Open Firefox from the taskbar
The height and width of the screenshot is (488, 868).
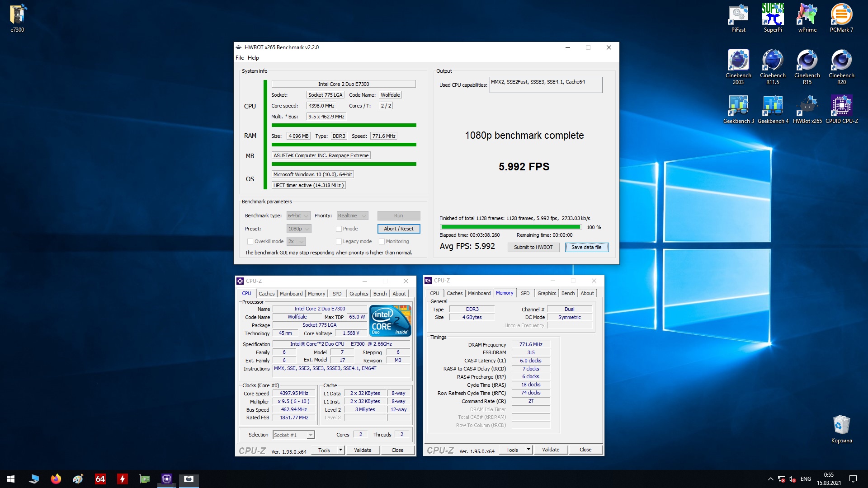pyautogui.click(x=56, y=479)
